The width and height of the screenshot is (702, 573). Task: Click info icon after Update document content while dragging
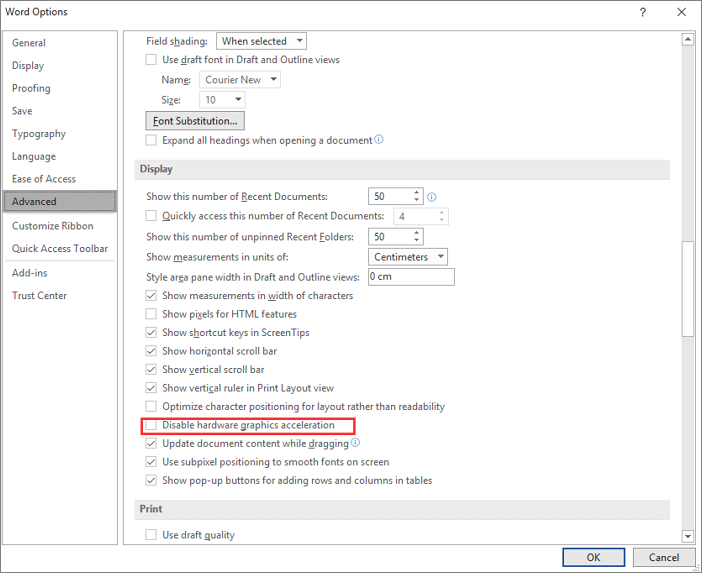pos(355,443)
